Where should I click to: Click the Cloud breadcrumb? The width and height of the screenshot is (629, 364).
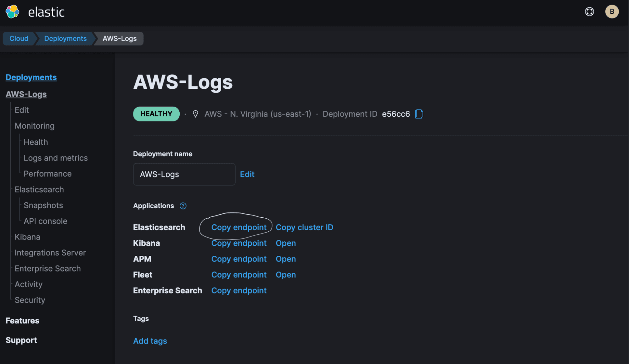click(19, 38)
